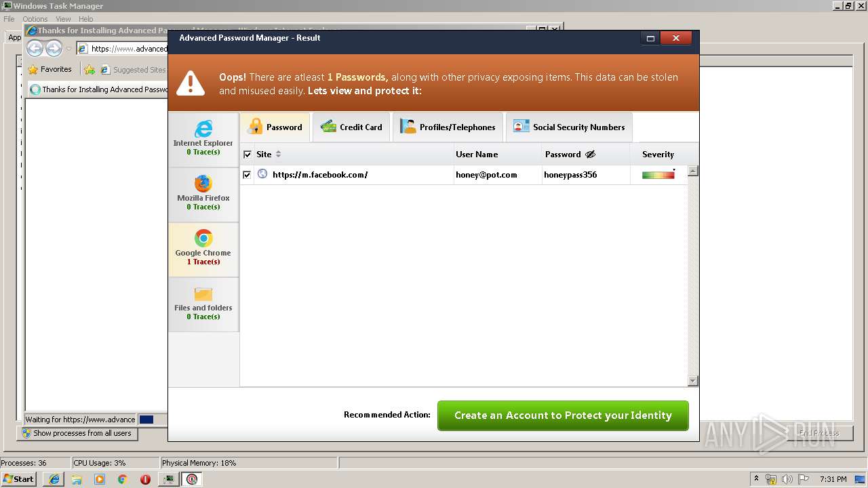The image size is (868, 488).
Task: Click the Severity column header
Action: click(658, 155)
